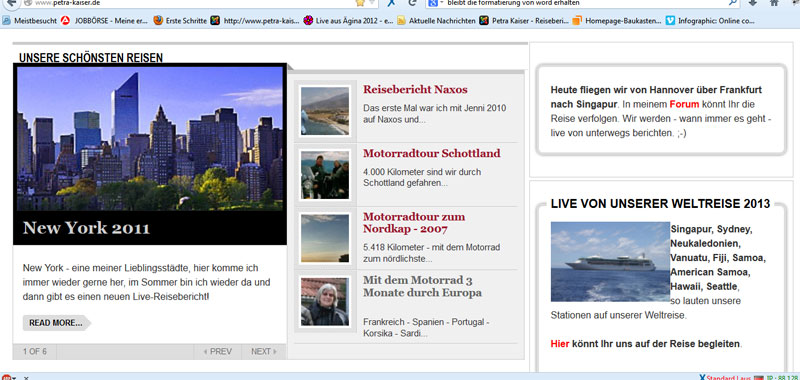Click the cruise ship photo
This screenshot has height=380, width=800.
pyautogui.click(x=610, y=262)
